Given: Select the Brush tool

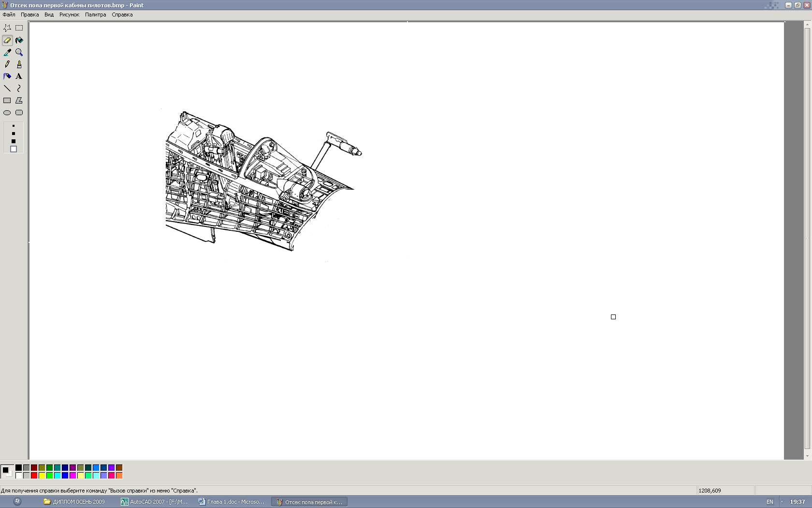Looking at the screenshot, I should (x=19, y=64).
